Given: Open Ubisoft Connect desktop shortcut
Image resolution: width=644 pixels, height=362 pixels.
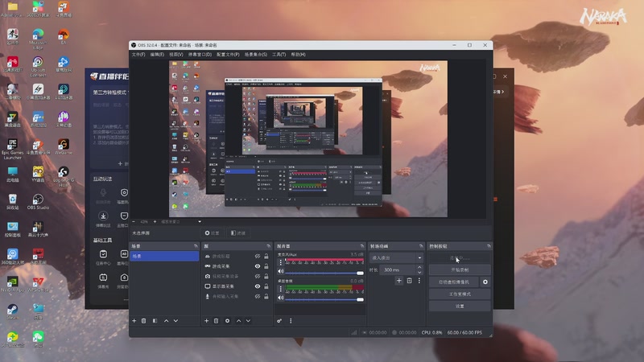Looking at the screenshot, I should coord(38,67).
